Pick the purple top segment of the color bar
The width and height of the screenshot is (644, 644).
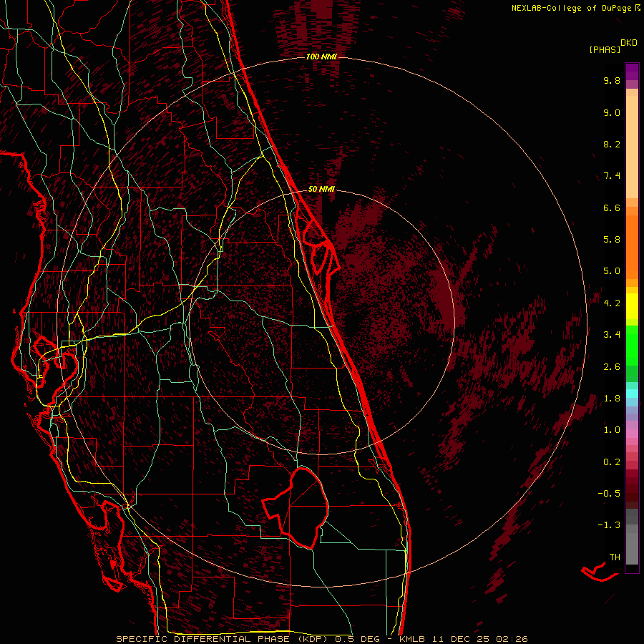[x=632, y=72]
